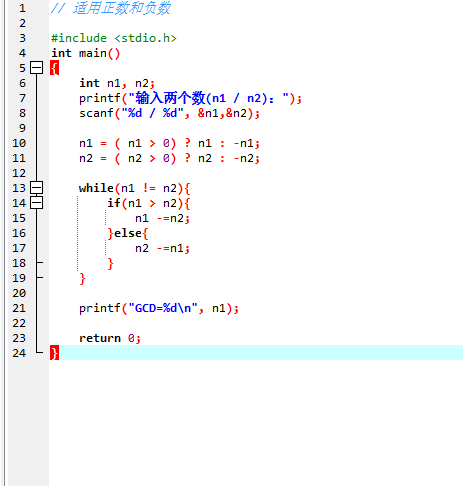
Task: Click the '}else{' line
Action: (128, 233)
